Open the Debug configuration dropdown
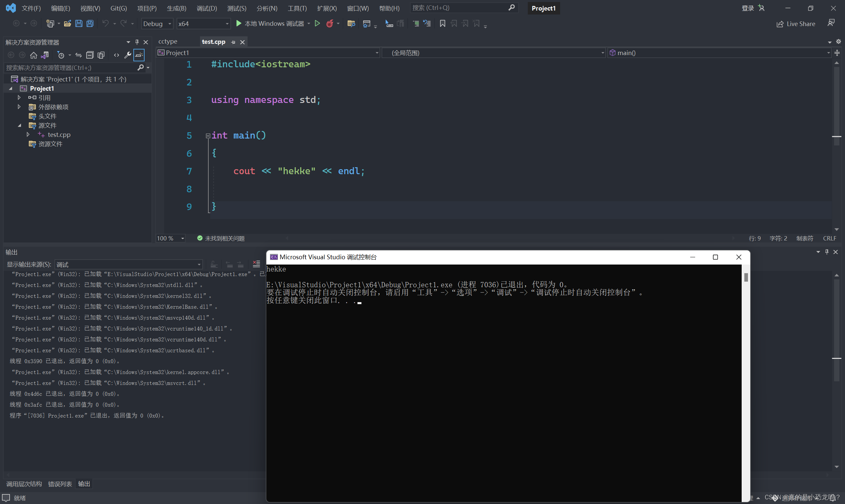Screen dimensions: 845x504 click(157, 24)
